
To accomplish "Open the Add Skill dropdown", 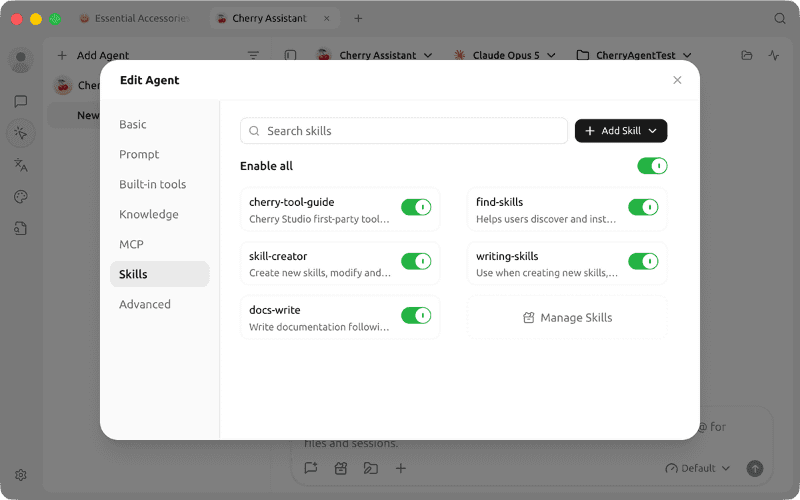I will (621, 131).
